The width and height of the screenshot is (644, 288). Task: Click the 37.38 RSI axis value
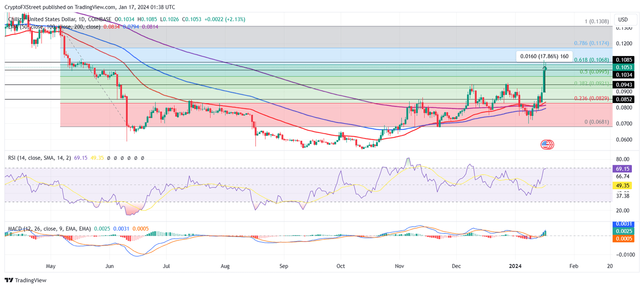pyautogui.click(x=622, y=196)
